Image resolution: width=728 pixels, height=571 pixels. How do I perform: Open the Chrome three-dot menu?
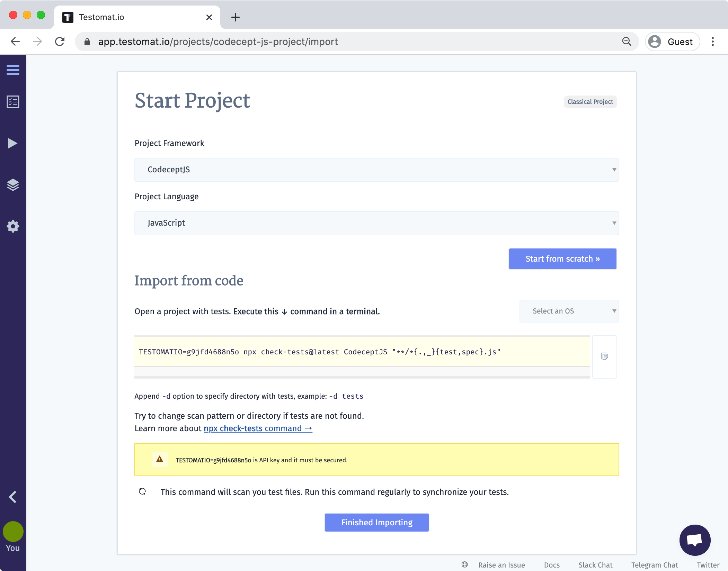pyautogui.click(x=713, y=42)
